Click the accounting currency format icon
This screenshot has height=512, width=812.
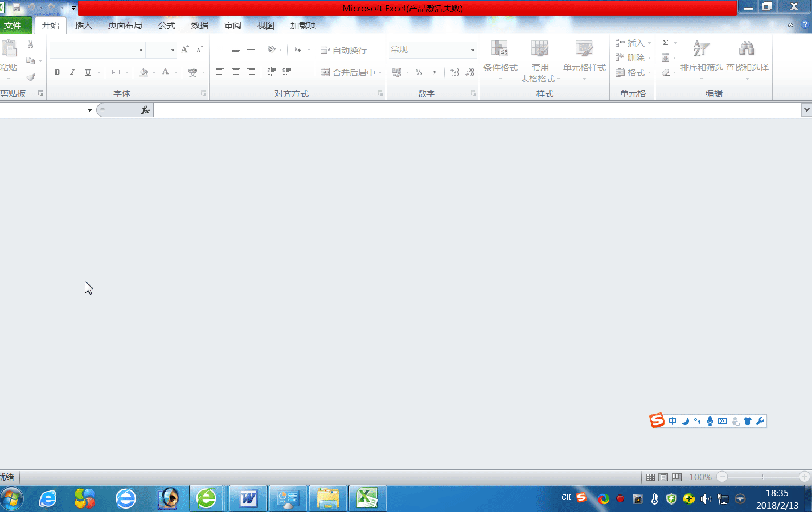click(x=397, y=72)
